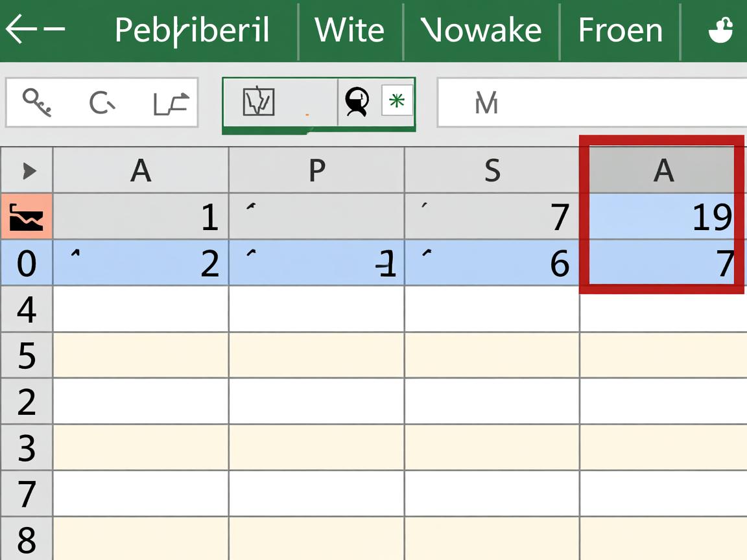
Task: Select the cell containing 19
Action: [x=661, y=217]
